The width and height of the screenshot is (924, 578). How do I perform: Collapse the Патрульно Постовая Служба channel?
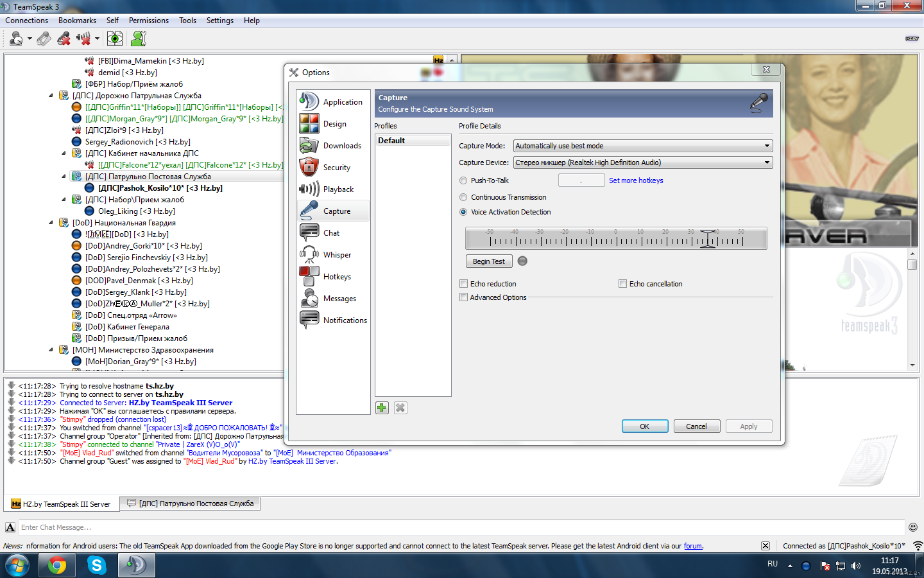[x=64, y=177]
